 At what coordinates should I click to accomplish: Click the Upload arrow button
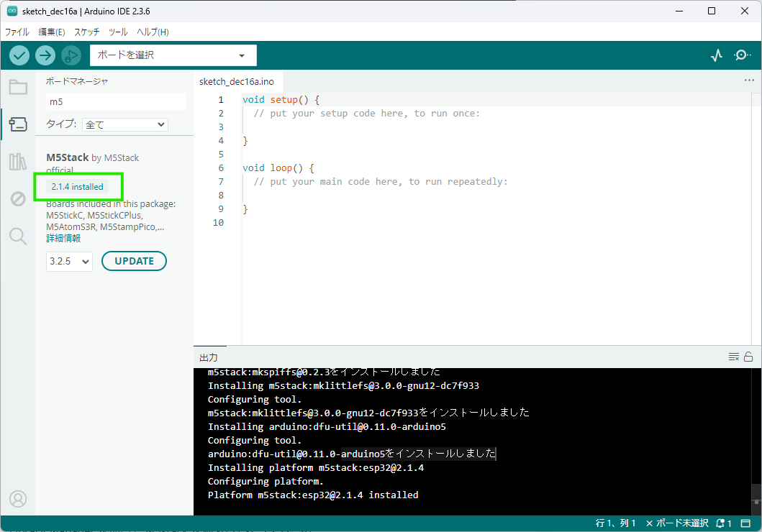pos(45,55)
